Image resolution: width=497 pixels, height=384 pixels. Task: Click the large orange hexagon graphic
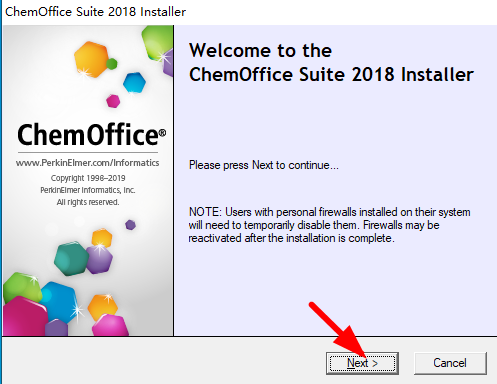point(91,59)
